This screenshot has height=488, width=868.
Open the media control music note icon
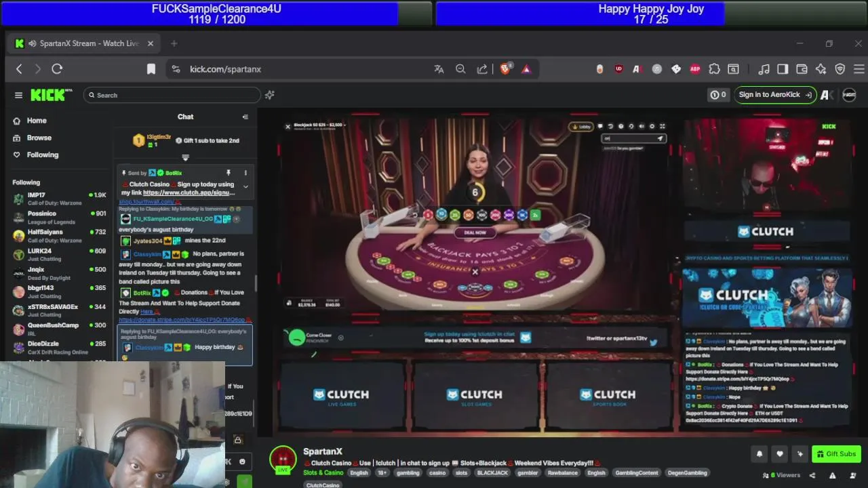pyautogui.click(x=764, y=68)
